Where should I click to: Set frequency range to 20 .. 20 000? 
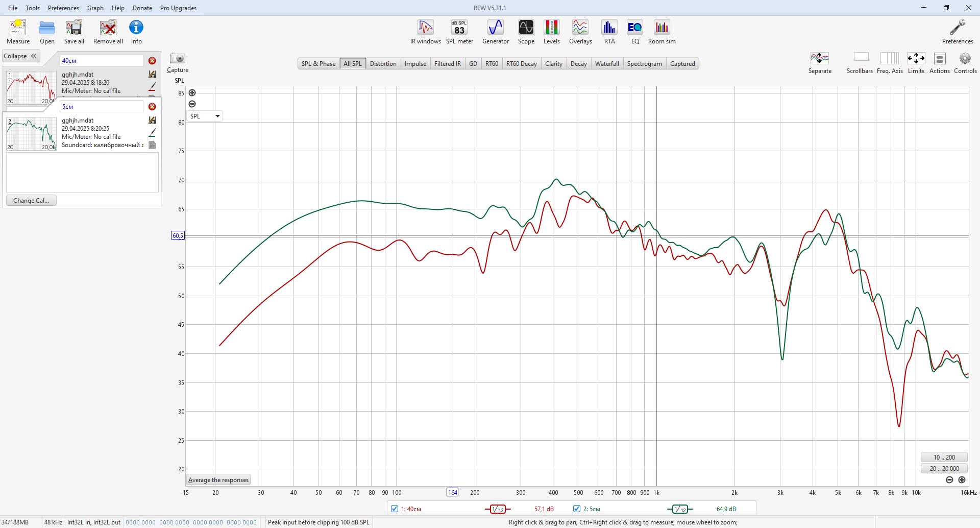click(x=944, y=469)
